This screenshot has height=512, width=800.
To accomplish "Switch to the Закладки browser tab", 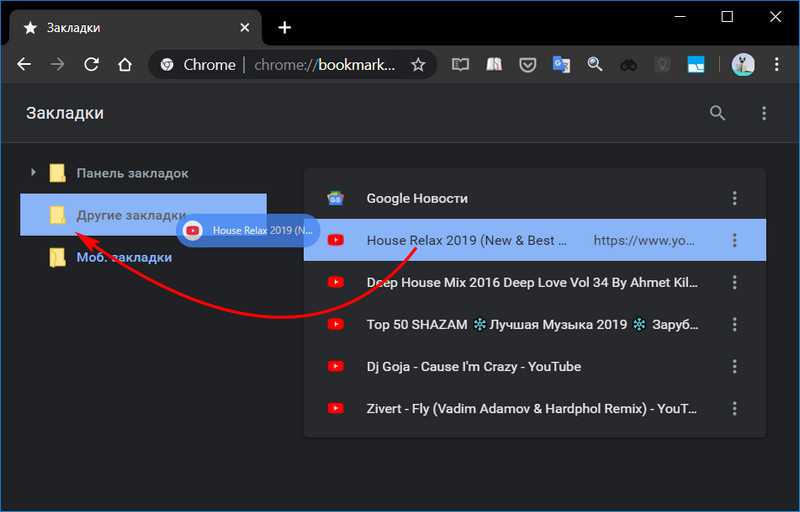I will click(136, 28).
